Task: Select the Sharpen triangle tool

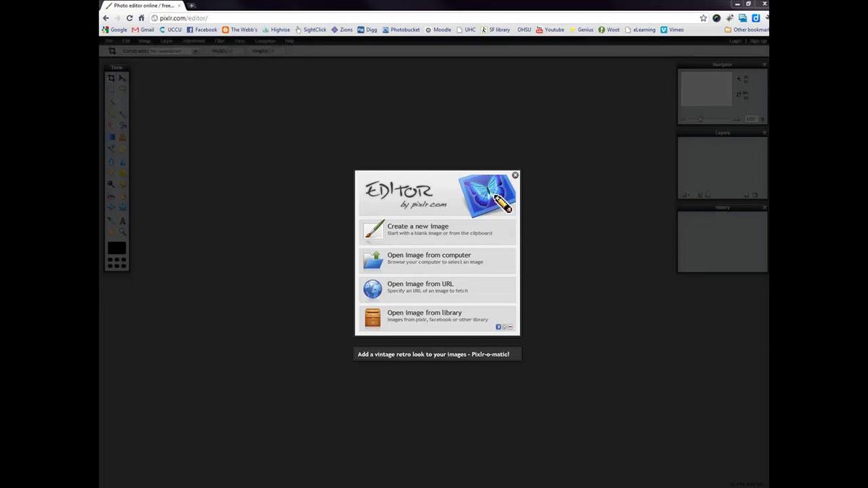Action: tap(122, 161)
